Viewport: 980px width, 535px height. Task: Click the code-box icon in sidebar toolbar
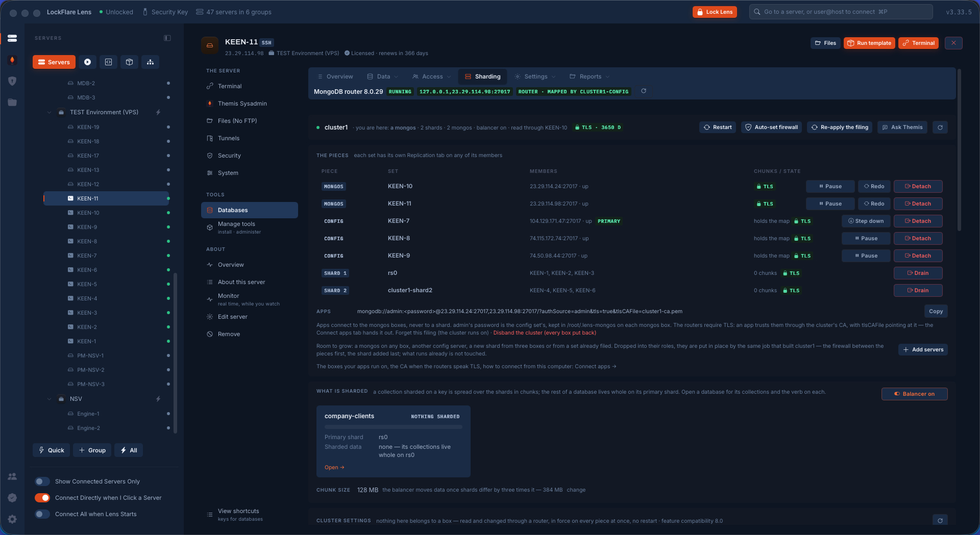pos(108,62)
